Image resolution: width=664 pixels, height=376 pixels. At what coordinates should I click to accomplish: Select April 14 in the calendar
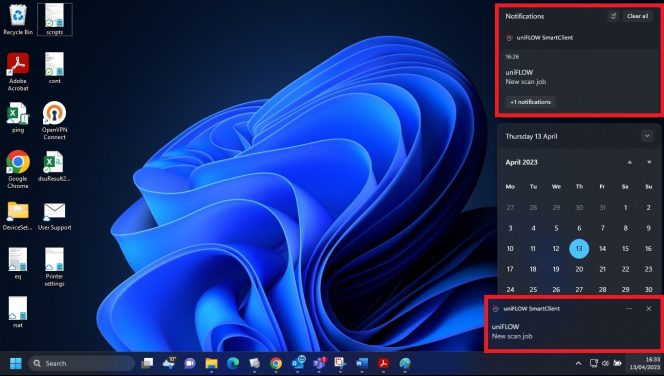click(x=602, y=249)
